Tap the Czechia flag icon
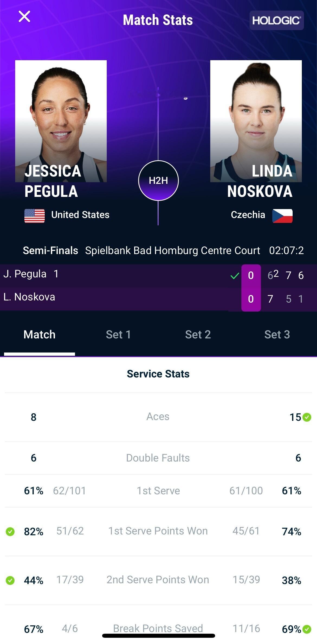 pyautogui.click(x=282, y=216)
